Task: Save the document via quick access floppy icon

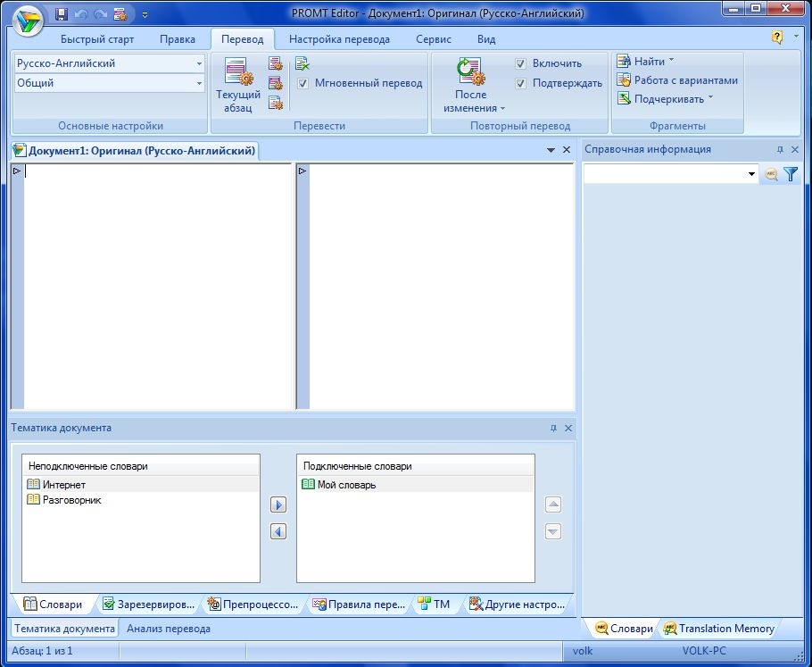Action: point(62,14)
